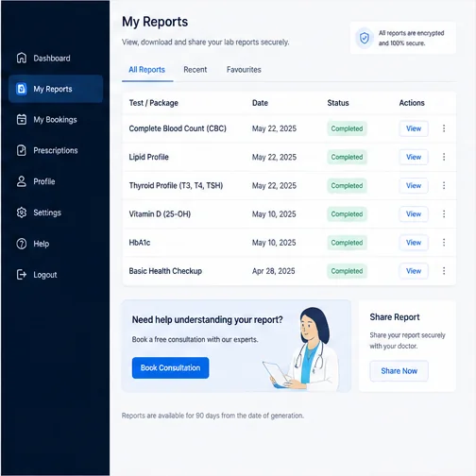Click the Lipid Profile test name
476x476 pixels.
148,157
